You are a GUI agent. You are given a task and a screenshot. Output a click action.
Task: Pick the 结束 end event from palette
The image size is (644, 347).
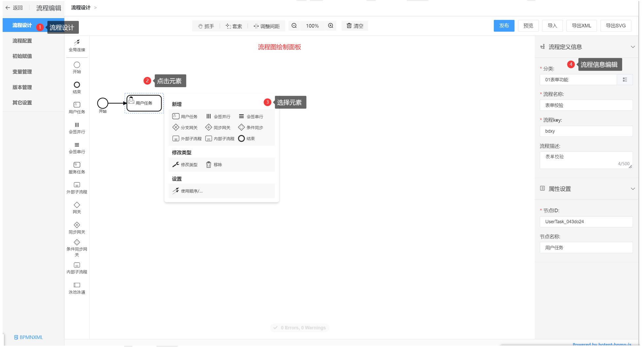coord(77,88)
